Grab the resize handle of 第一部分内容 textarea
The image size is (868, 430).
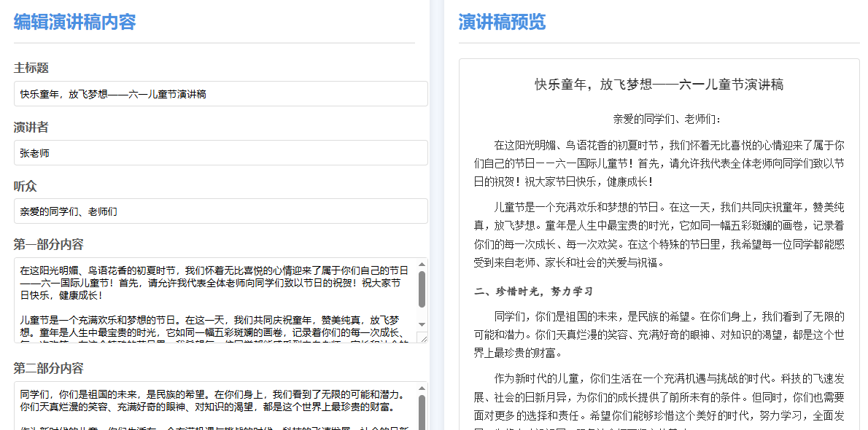click(x=422, y=337)
